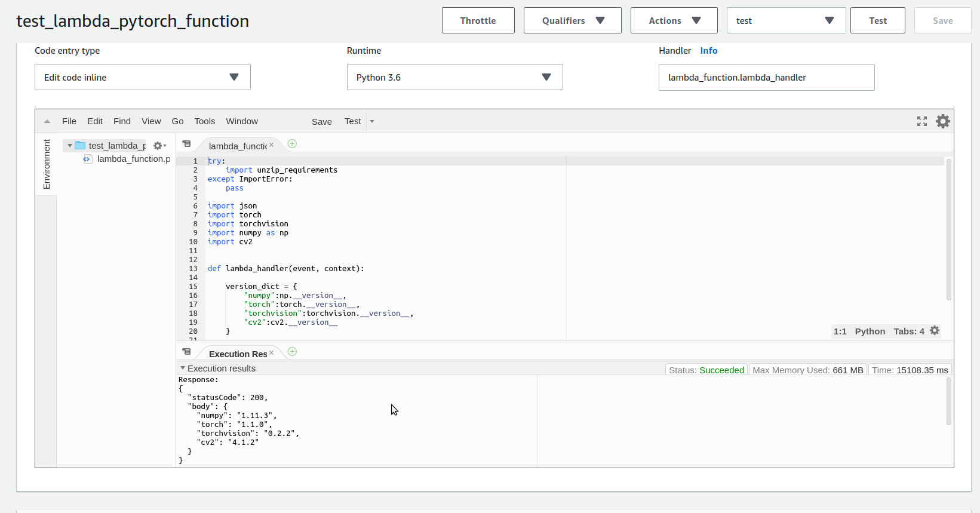The width and height of the screenshot is (980, 513).
Task: Open the Window menu
Action: tap(242, 121)
